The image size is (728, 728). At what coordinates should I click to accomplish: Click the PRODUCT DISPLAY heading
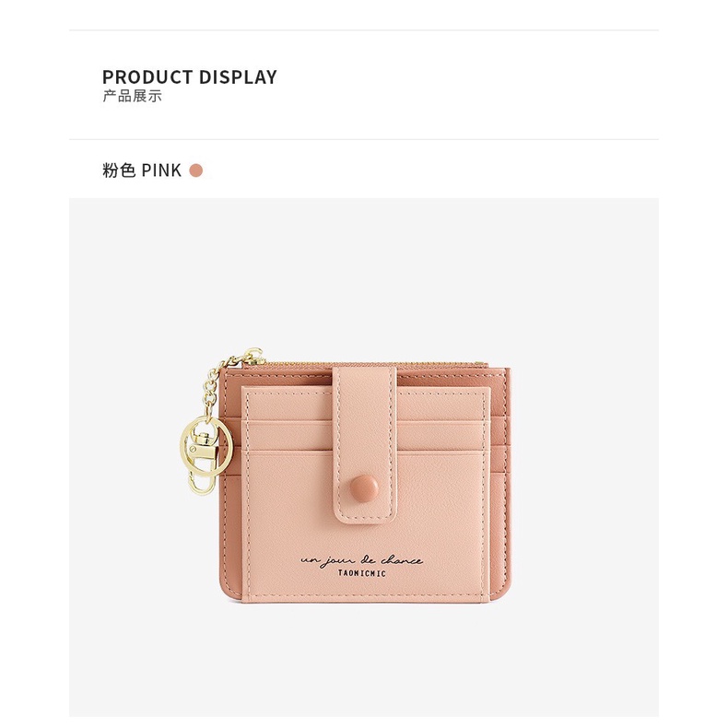190,77
